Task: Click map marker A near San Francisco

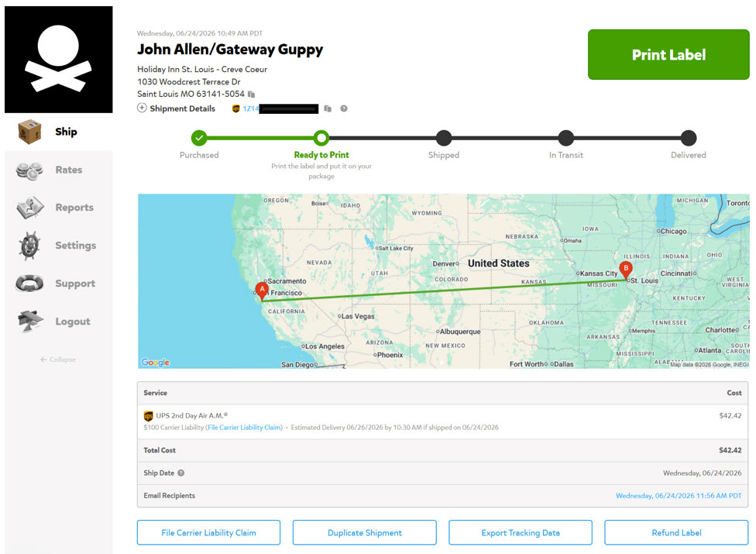Action: coord(262,291)
